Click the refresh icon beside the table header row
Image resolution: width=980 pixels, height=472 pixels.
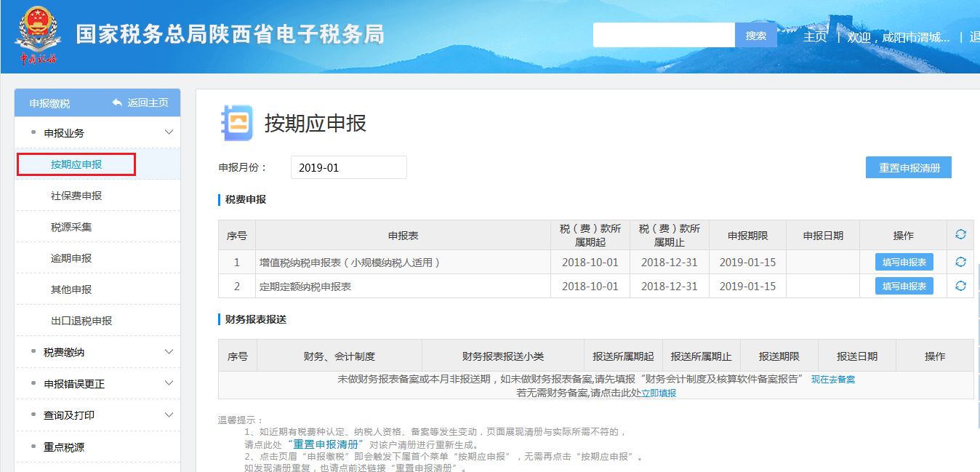pyautogui.click(x=960, y=234)
